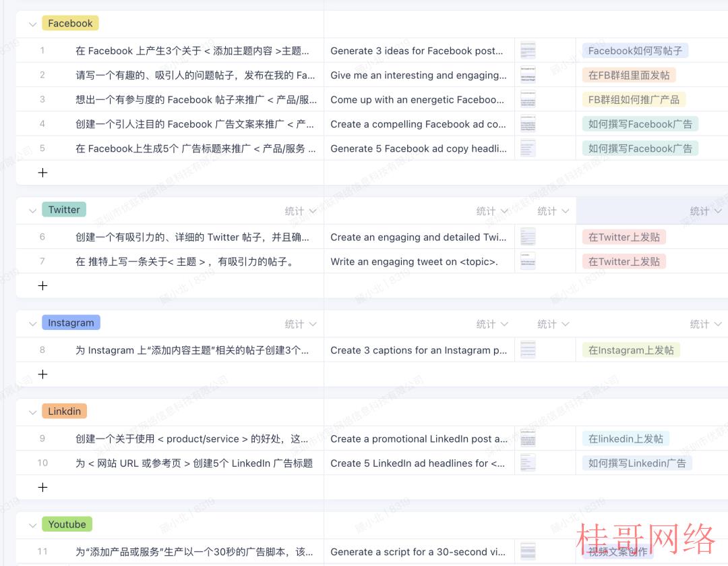Select '如何撰写Facebook广告' tag in row 4
The width and height of the screenshot is (728, 566).
(640, 124)
